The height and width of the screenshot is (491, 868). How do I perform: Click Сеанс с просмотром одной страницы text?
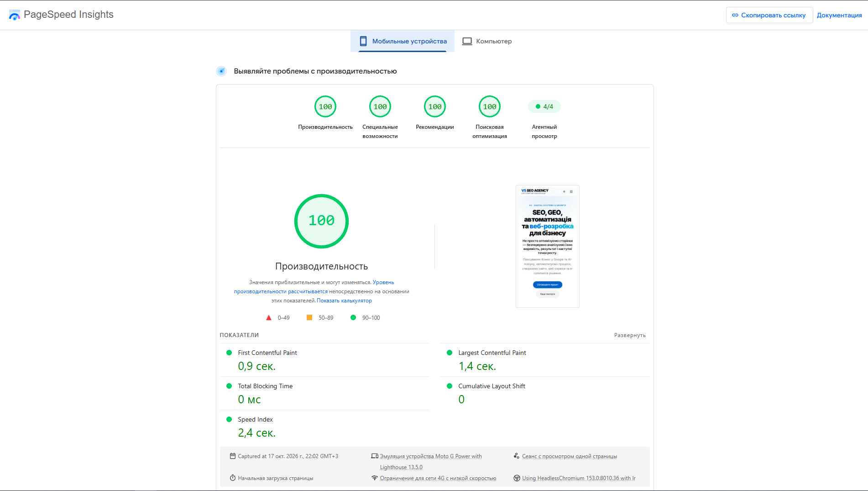[x=570, y=456]
